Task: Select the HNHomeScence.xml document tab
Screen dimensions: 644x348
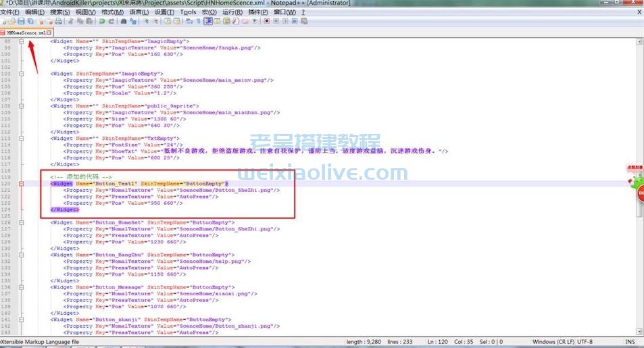Action: 26,32
